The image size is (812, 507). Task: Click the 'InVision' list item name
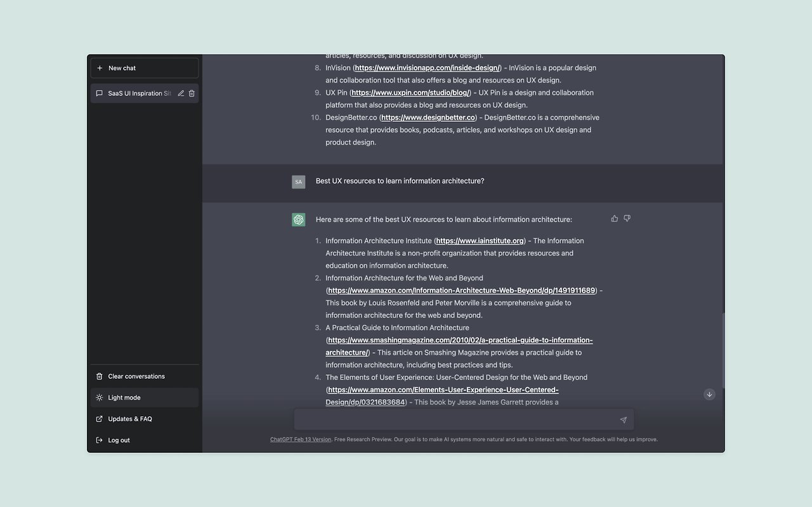tap(338, 68)
